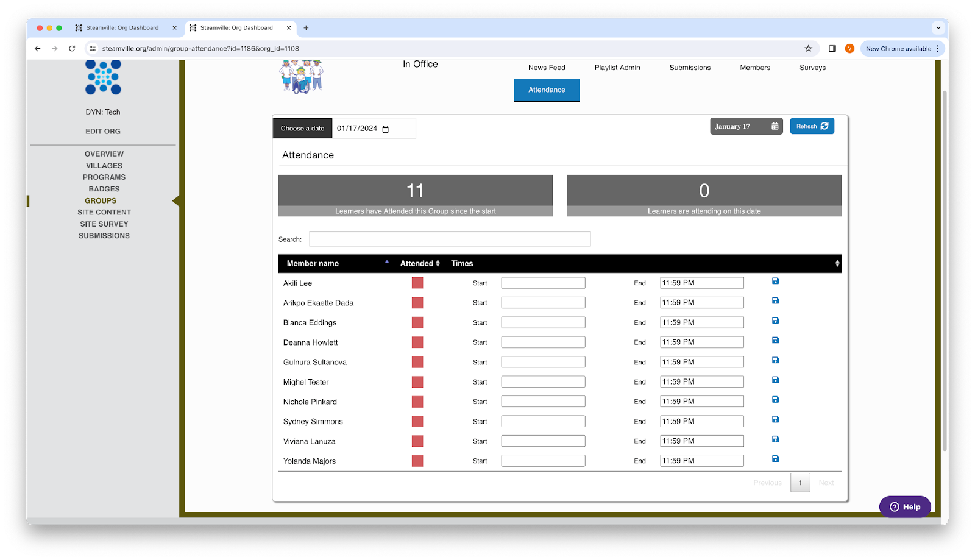Save attendance row for Nichole Pinkard

click(775, 400)
